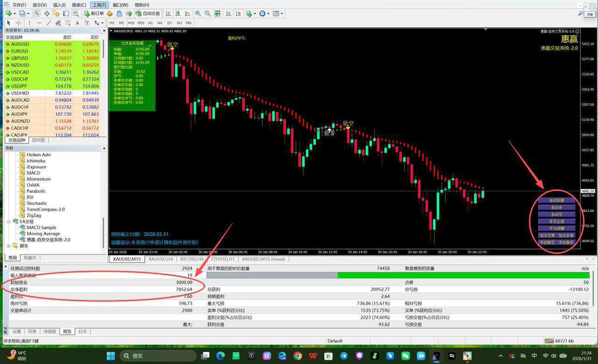Open the 净值图 tester tab

pyautogui.click(x=50, y=331)
